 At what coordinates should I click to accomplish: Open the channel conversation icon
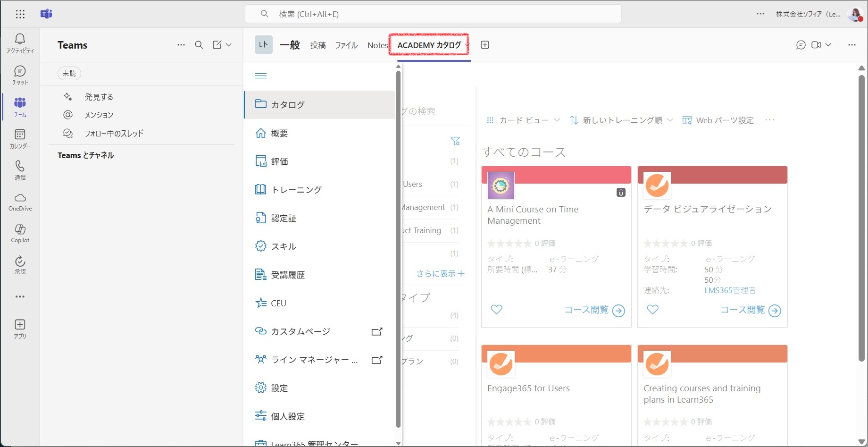[801, 45]
